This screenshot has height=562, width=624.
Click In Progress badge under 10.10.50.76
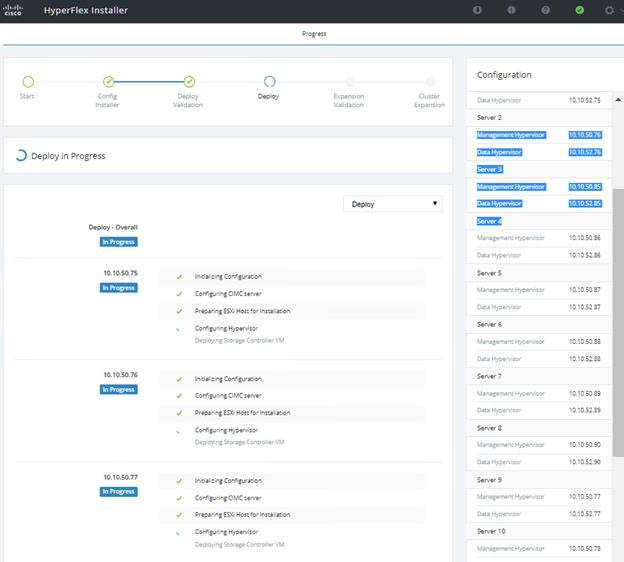pos(119,390)
